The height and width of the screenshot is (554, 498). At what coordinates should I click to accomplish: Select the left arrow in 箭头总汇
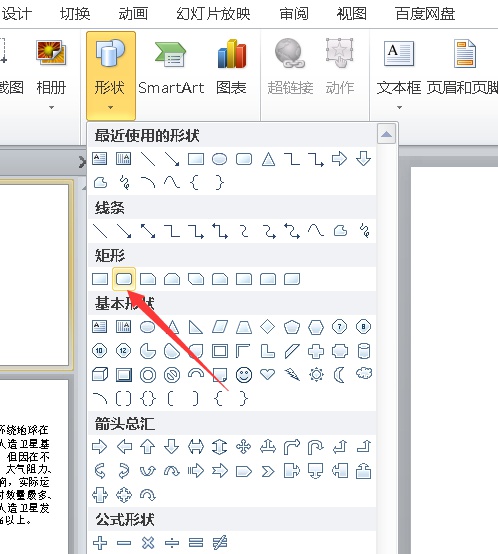[124, 447]
